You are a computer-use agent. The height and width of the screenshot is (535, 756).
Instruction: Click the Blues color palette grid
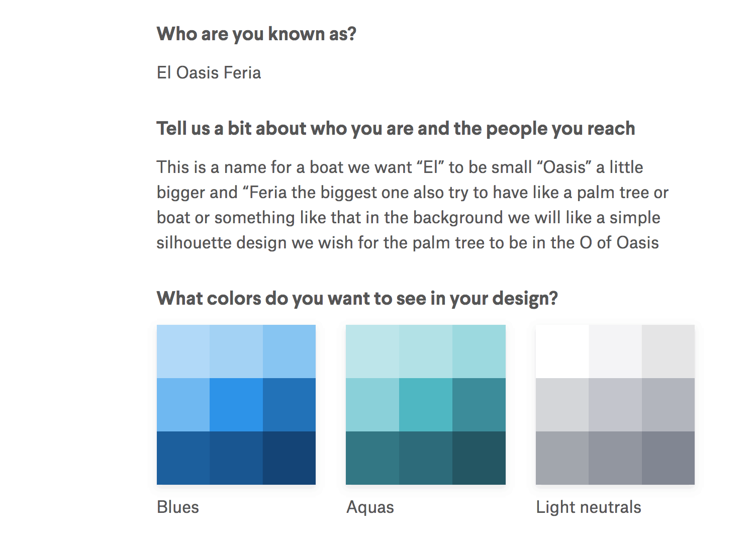click(236, 405)
